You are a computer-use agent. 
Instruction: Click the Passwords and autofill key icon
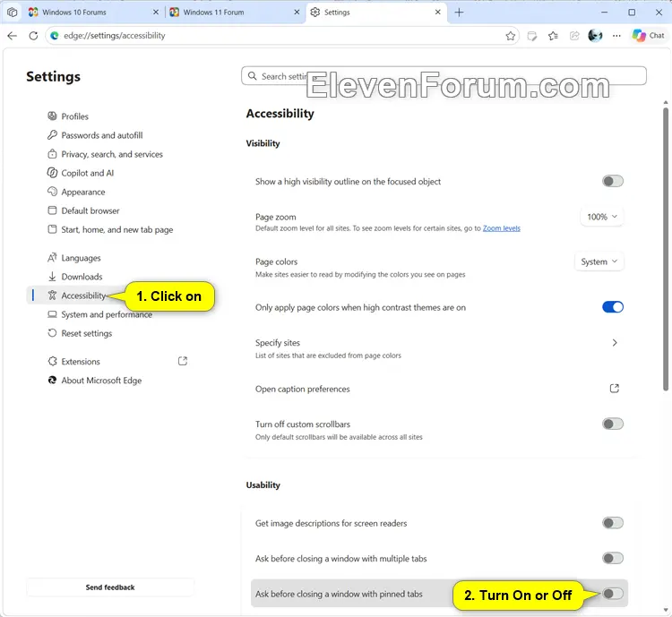tap(52, 135)
